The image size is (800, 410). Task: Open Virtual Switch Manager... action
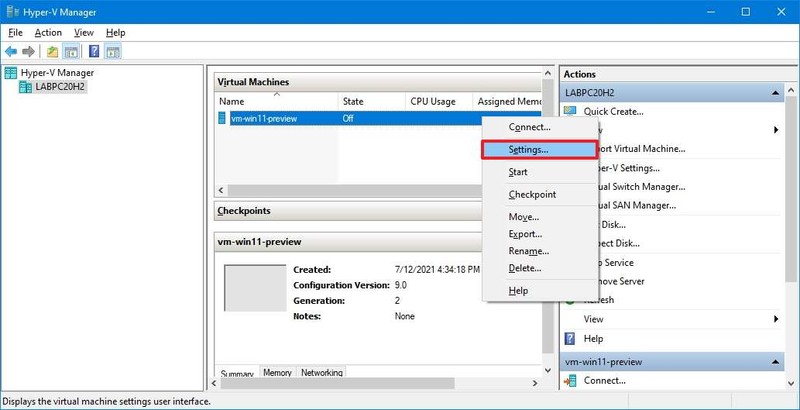tap(641, 187)
